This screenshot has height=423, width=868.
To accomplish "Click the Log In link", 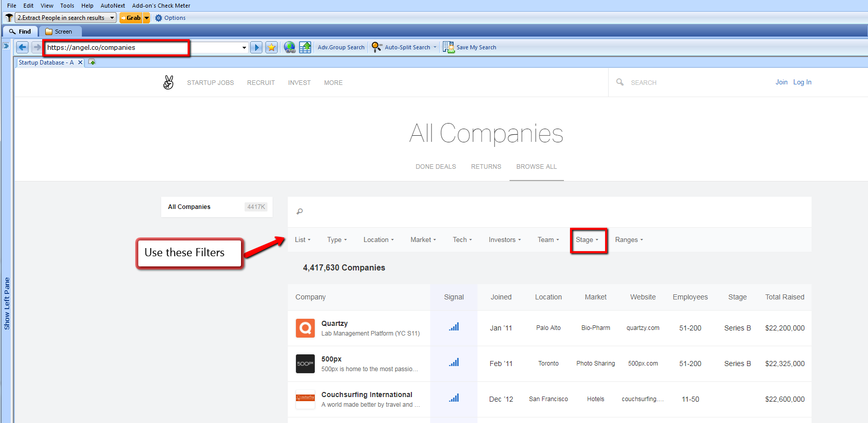I will click(802, 82).
